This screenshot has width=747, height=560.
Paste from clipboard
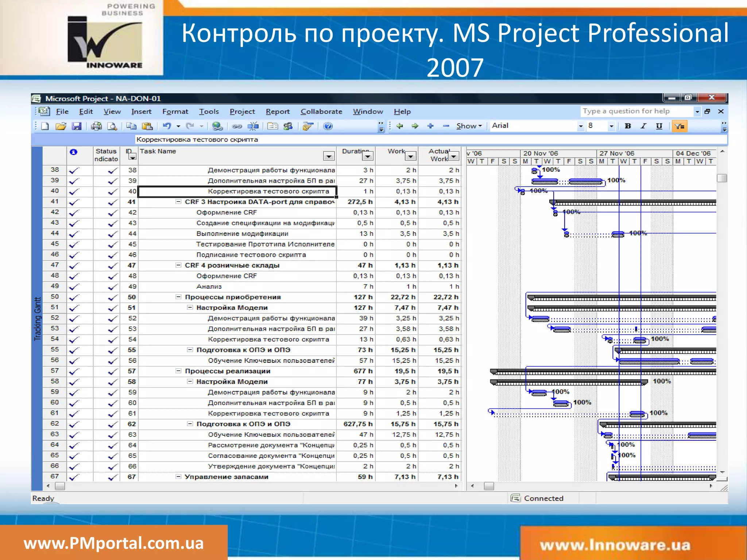[x=147, y=126]
